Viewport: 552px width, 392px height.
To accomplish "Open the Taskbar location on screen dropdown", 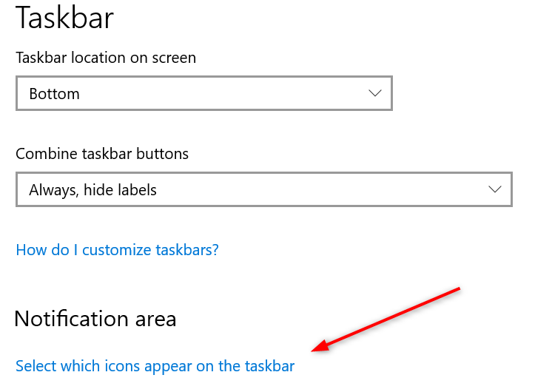I will point(204,93).
